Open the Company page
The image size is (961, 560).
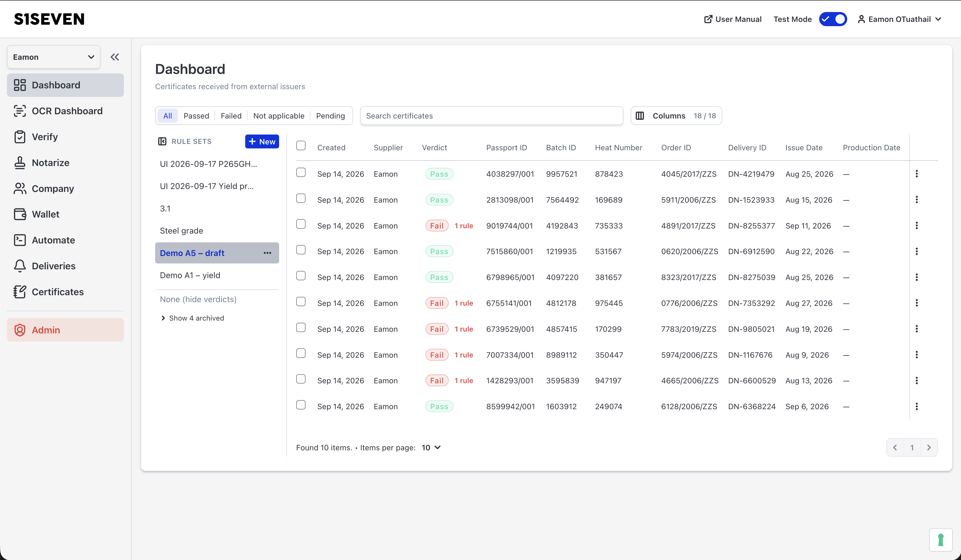(x=65, y=188)
